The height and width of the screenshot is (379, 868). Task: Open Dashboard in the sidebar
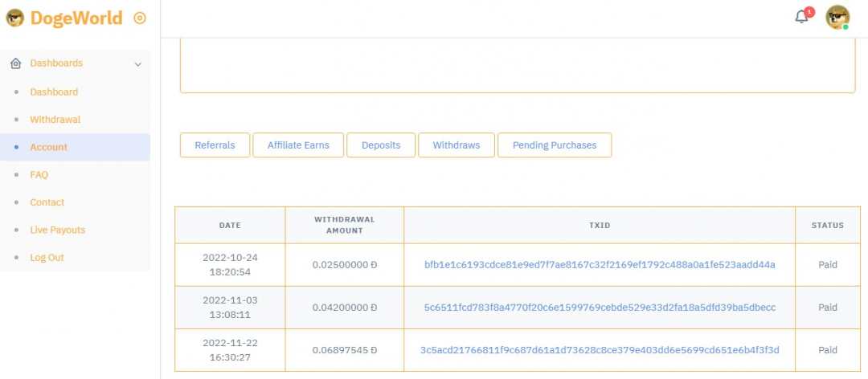(x=54, y=92)
